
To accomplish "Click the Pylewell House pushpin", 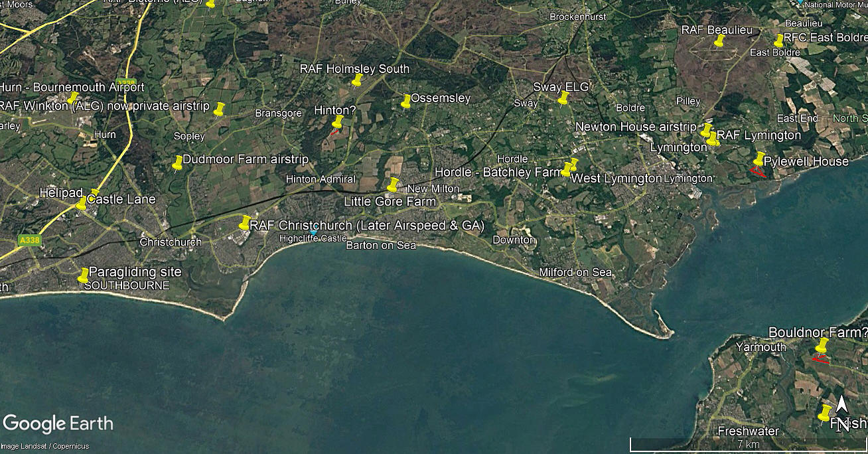I will [759, 159].
